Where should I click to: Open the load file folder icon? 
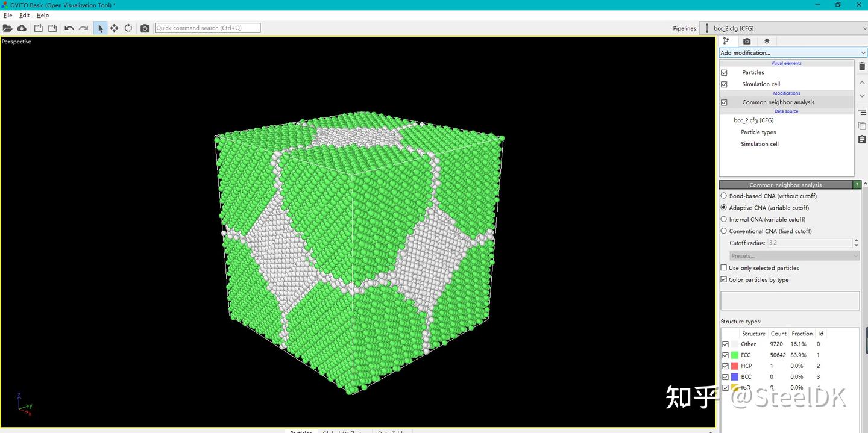7,28
